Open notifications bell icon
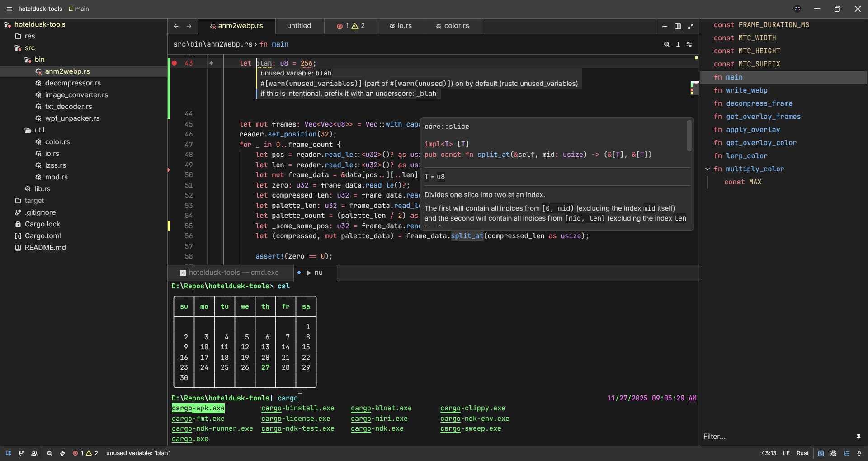This screenshot has height=461, width=868. pyautogui.click(x=859, y=453)
